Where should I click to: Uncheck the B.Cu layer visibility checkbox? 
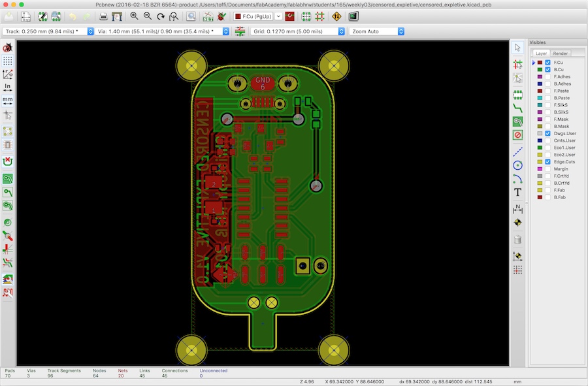pos(548,70)
